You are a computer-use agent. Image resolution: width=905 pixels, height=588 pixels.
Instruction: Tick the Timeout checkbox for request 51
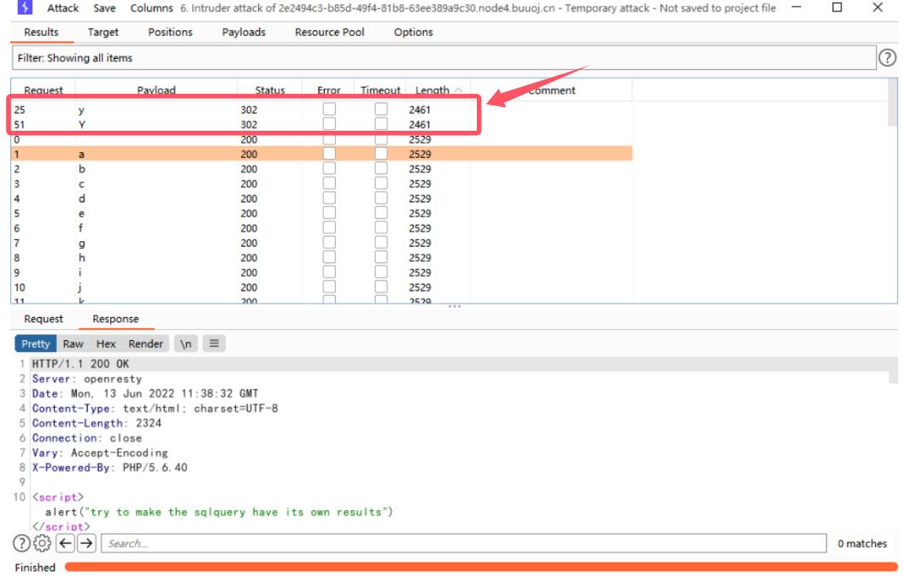[x=381, y=124]
